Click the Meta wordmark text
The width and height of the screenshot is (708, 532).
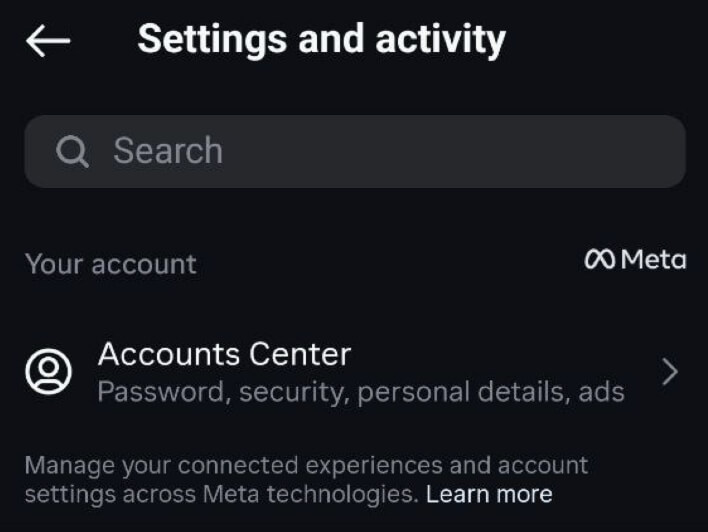coord(653,260)
